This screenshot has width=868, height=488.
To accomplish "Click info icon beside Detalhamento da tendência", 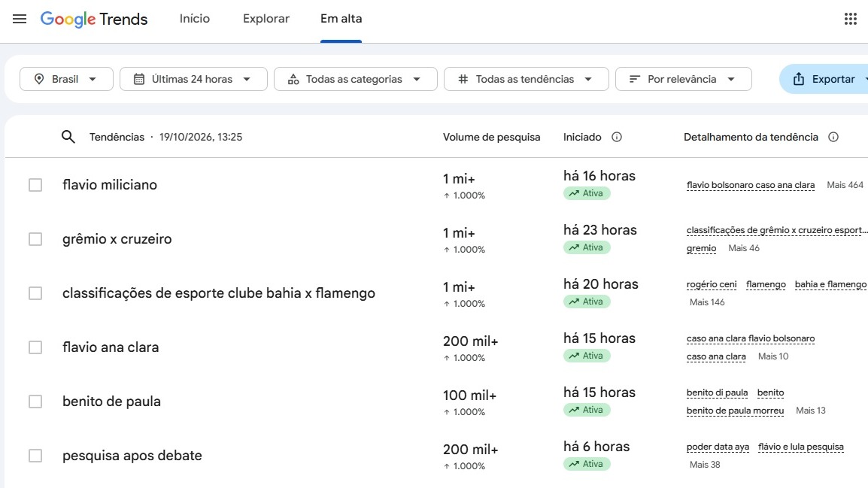I will [x=833, y=137].
